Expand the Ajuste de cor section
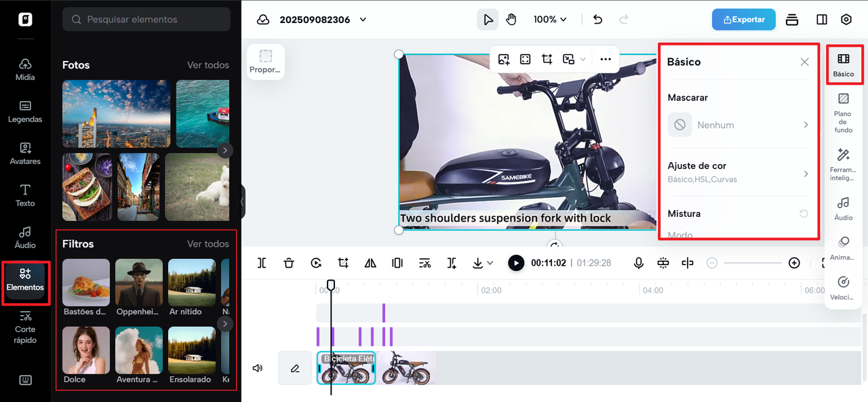The width and height of the screenshot is (868, 402). 806,174
